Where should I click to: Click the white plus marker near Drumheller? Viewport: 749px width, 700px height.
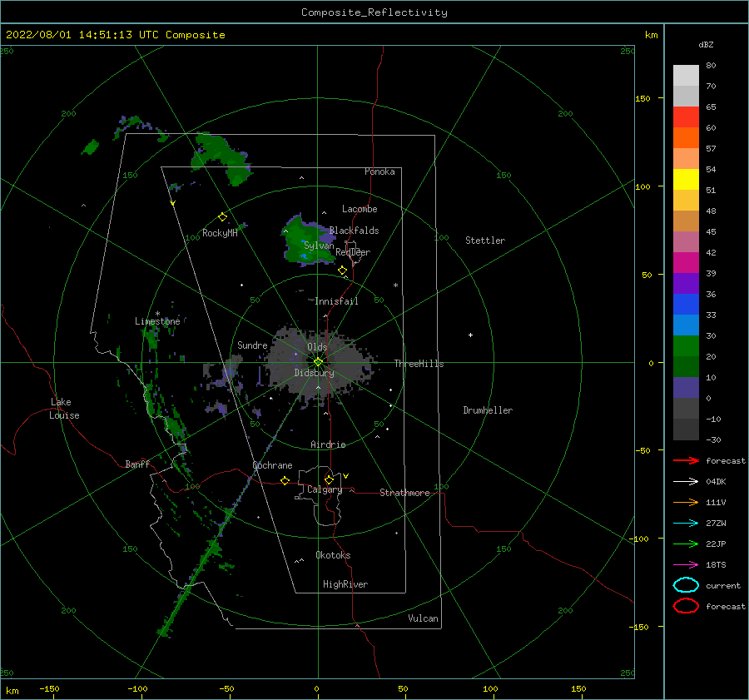470,335
